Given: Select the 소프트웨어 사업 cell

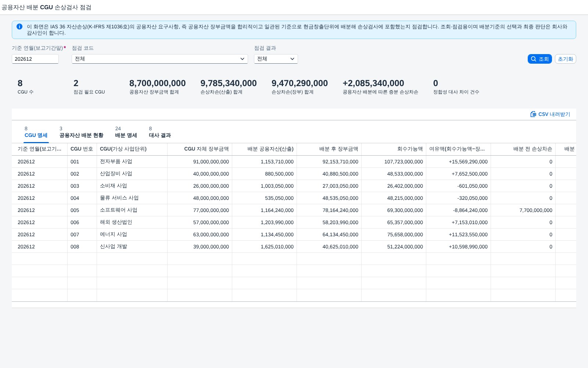Looking at the screenshot, I should [x=132, y=210].
